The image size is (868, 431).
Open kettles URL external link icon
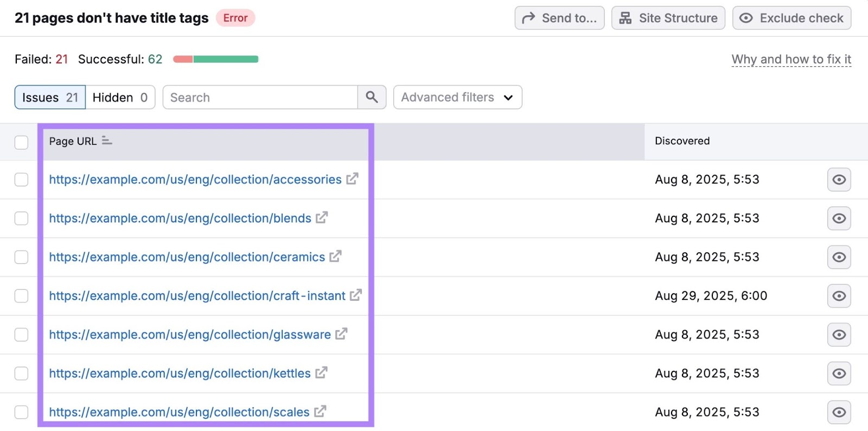click(321, 372)
